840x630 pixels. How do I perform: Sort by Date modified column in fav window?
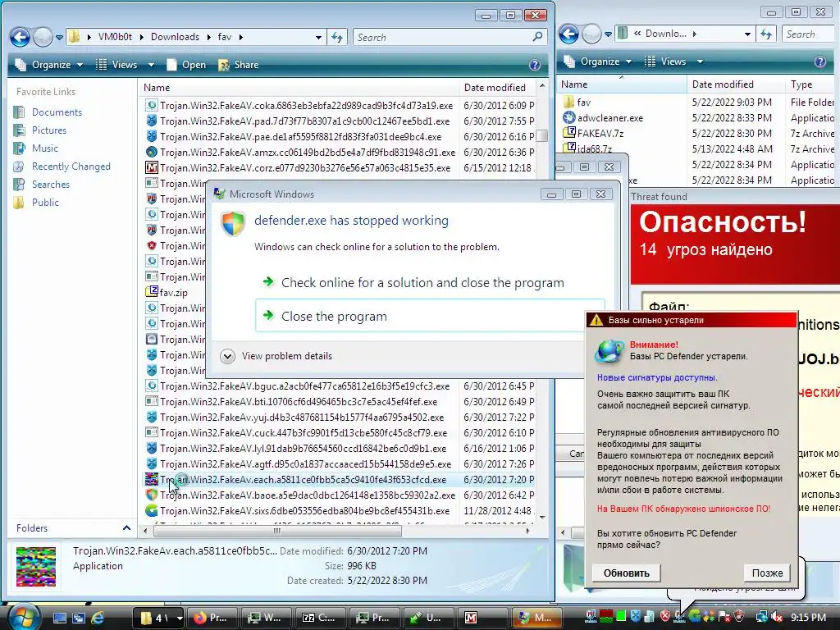497,87
